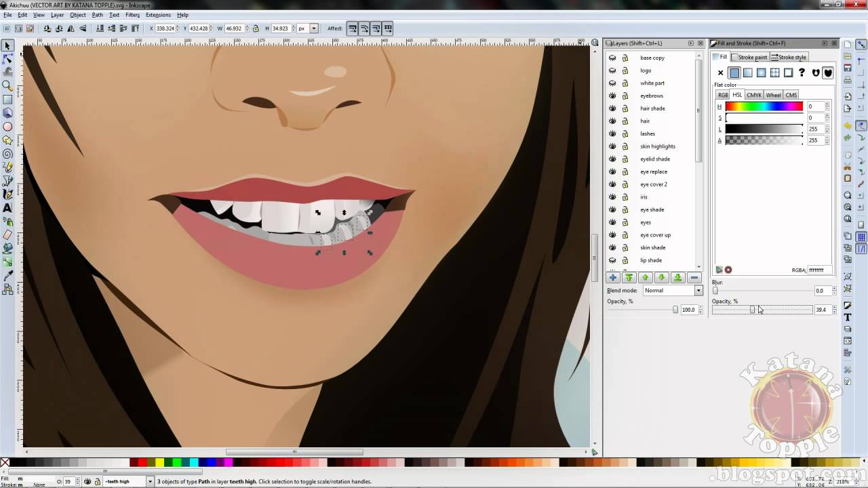This screenshot has height=488, width=868.
Task: Click the Radial gradient fill button
Action: pos(761,73)
